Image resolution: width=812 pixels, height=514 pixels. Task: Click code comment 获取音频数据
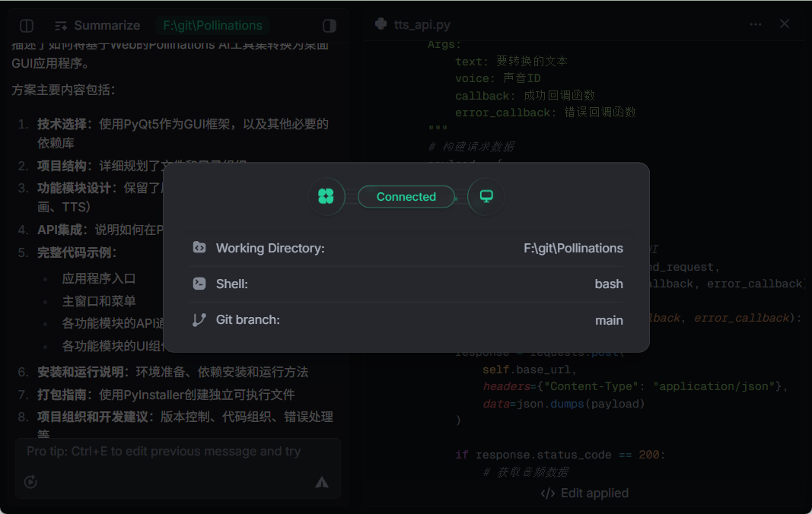tap(526, 472)
